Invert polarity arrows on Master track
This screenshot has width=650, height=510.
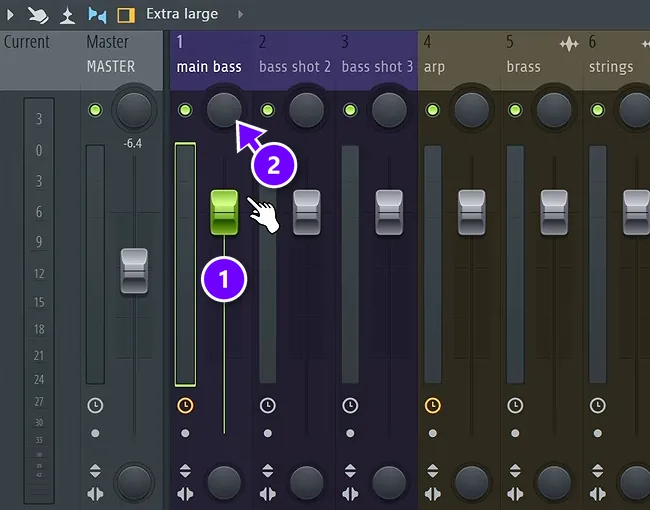(x=95, y=471)
